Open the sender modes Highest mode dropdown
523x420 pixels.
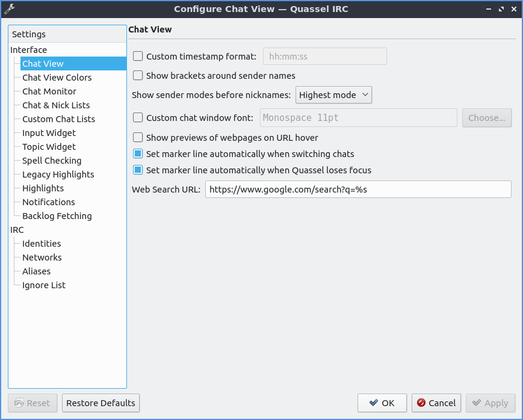tap(333, 95)
